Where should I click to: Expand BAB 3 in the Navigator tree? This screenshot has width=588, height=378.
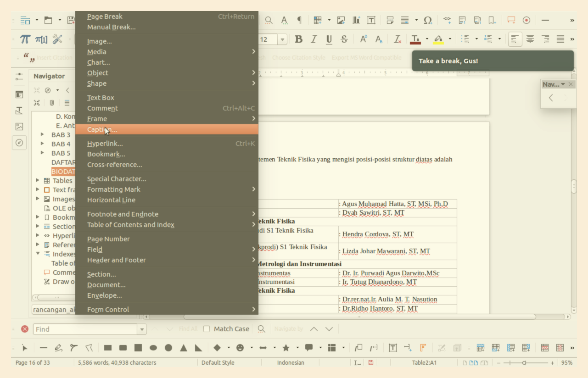coord(41,134)
